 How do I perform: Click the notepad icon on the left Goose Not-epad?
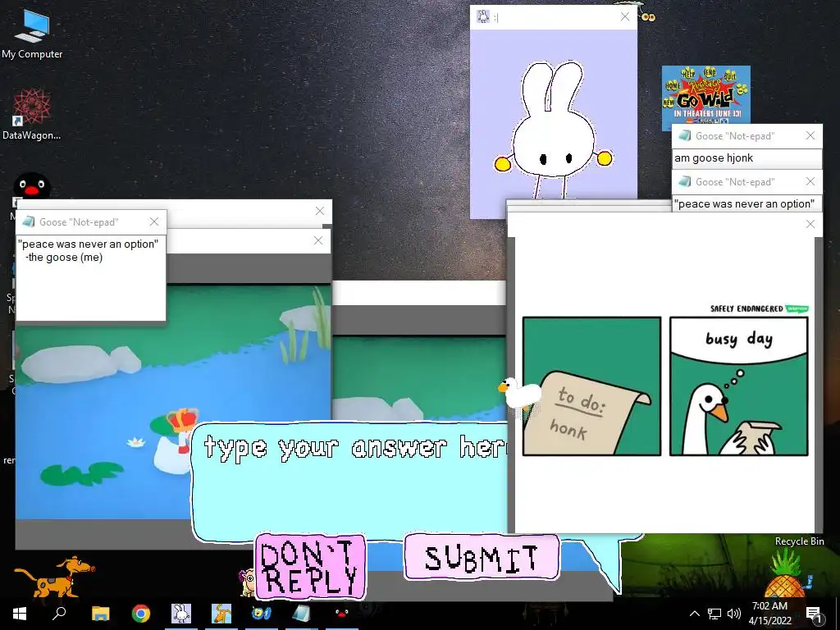click(x=29, y=221)
